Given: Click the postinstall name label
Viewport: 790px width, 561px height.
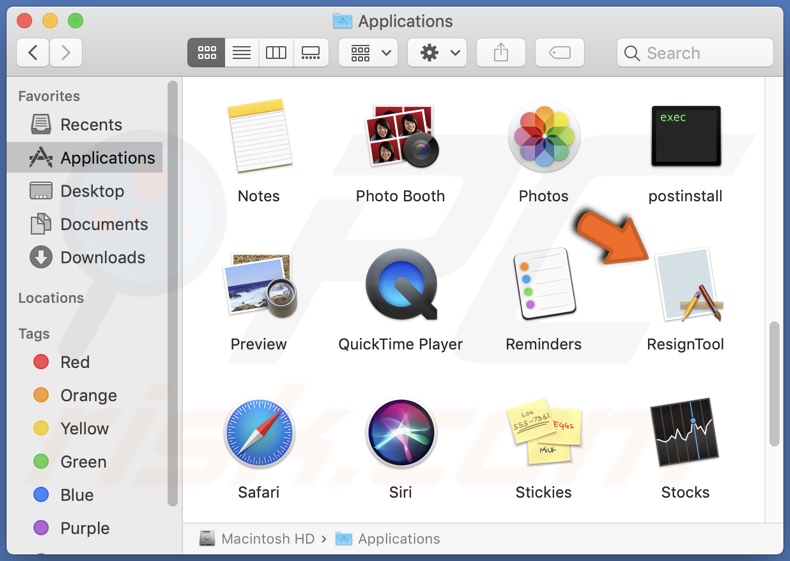Looking at the screenshot, I should (685, 196).
